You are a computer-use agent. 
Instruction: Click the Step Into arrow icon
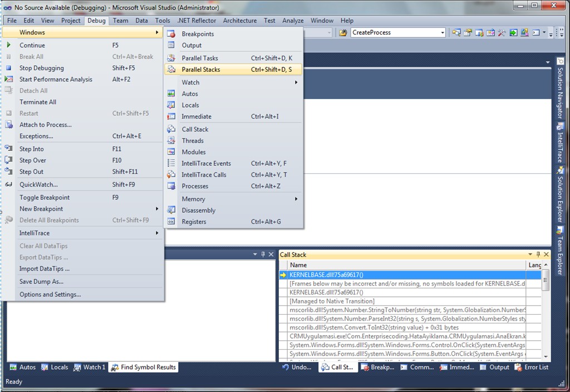tap(9, 148)
